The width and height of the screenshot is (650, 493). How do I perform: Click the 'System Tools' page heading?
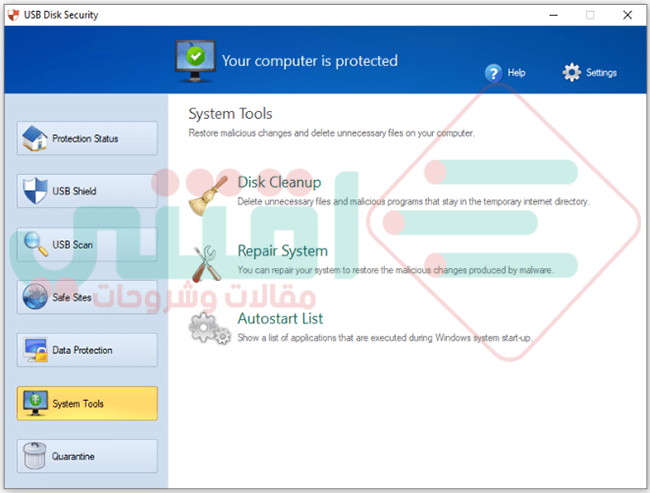click(x=230, y=114)
